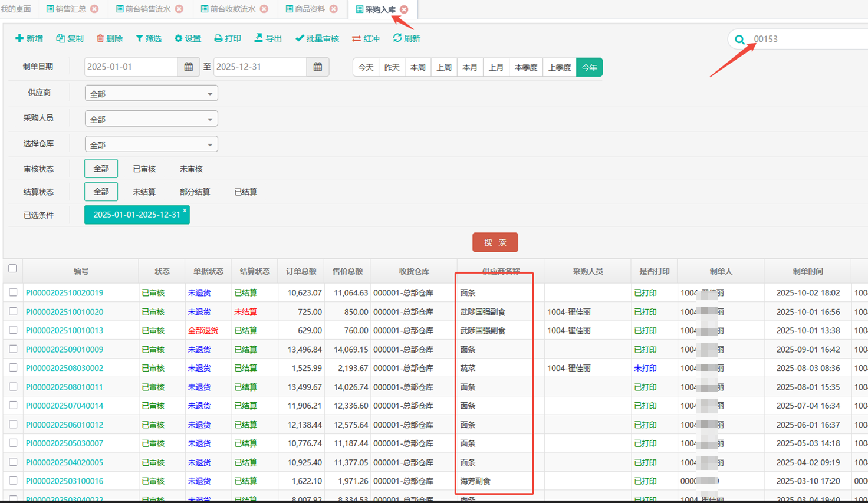Open 设置 gear settings
Viewport: 868px width, 503px height.
(179, 38)
